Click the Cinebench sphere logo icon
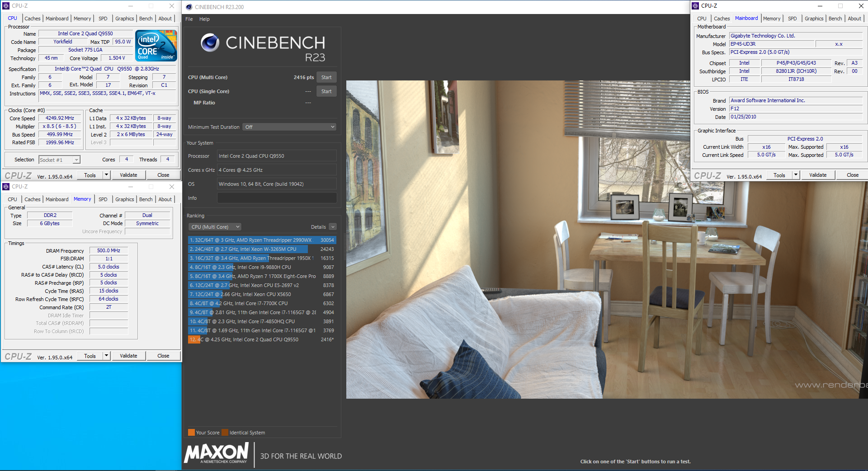 click(210, 42)
